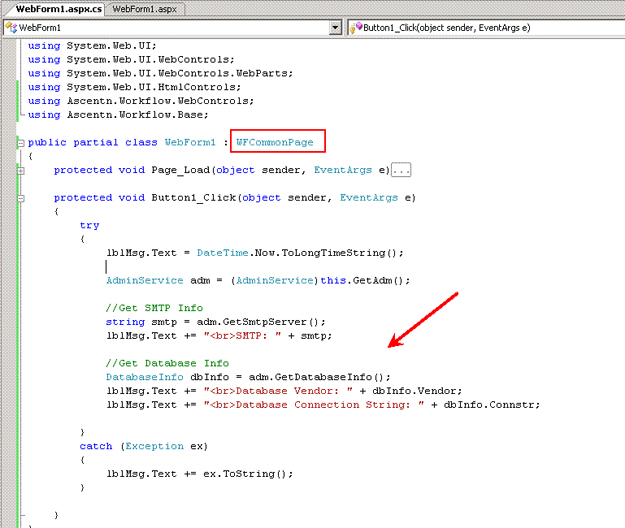Select the WebForm1.aspx.cs tab

[52, 8]
